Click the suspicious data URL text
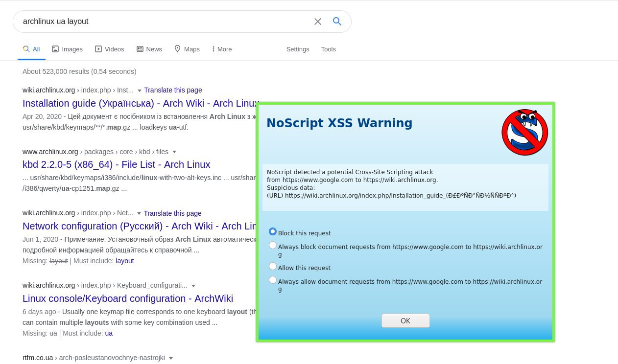The height and width of the screenshot is (364, 618). 391,196
